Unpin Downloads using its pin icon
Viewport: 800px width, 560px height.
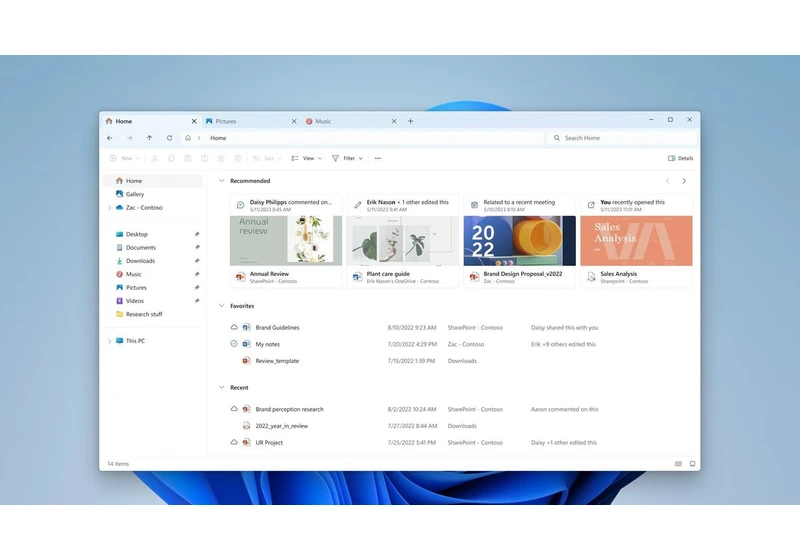[197, 261]
